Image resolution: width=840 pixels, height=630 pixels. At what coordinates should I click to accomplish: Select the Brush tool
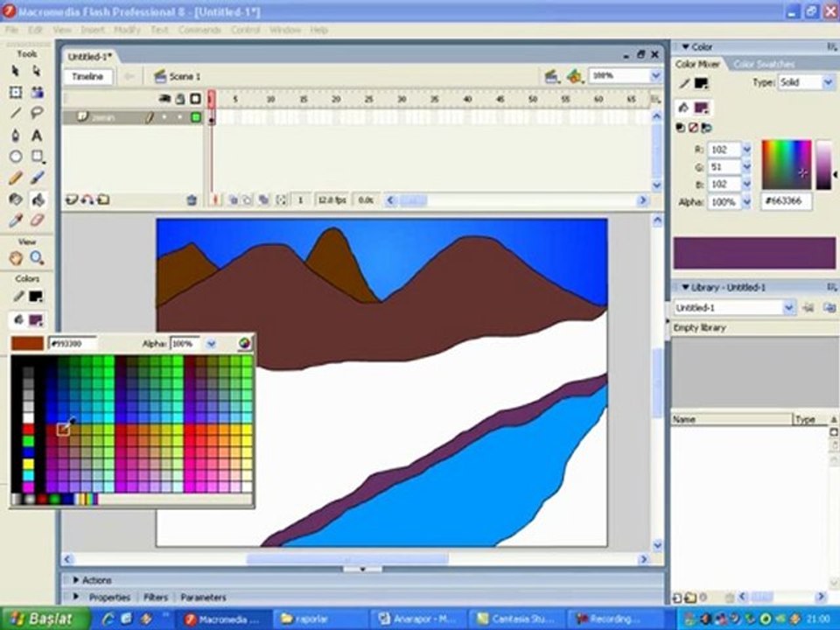tap(37, 178)
